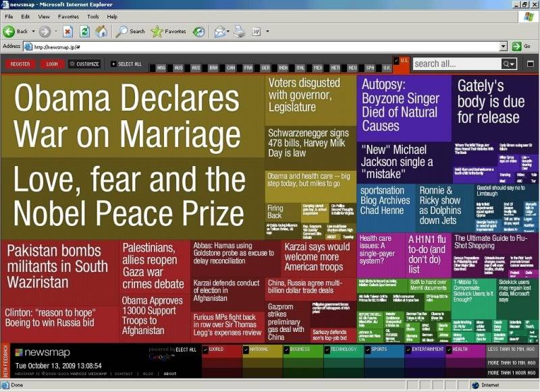Go to the Home page icon
Screen dimensions: 540x392
(101, 31)
